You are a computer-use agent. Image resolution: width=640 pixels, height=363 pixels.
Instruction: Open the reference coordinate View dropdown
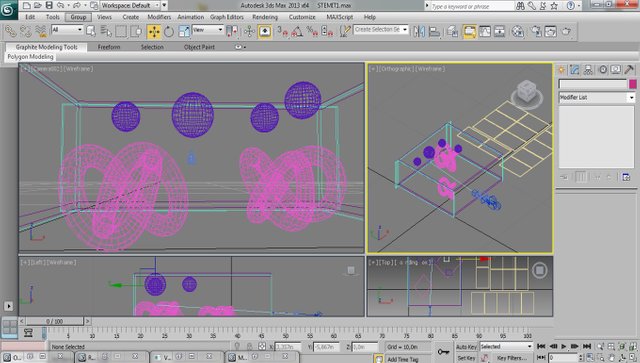coord(207,29)
